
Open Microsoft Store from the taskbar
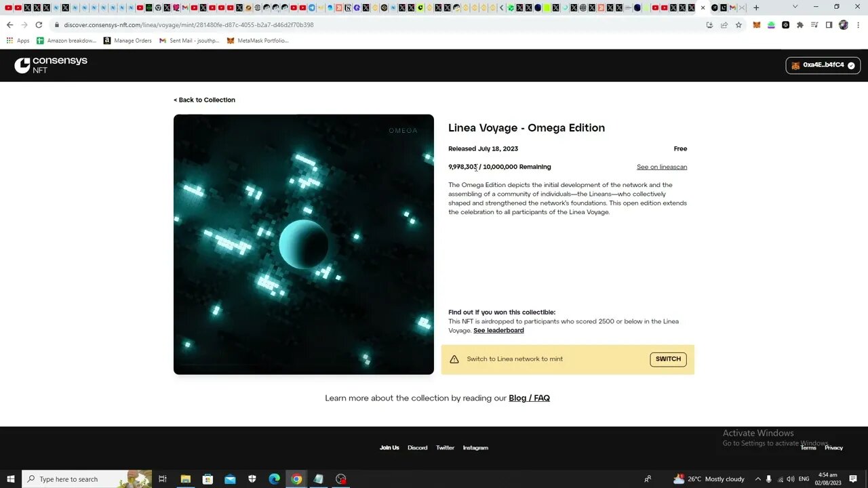[x=208, y=479]
